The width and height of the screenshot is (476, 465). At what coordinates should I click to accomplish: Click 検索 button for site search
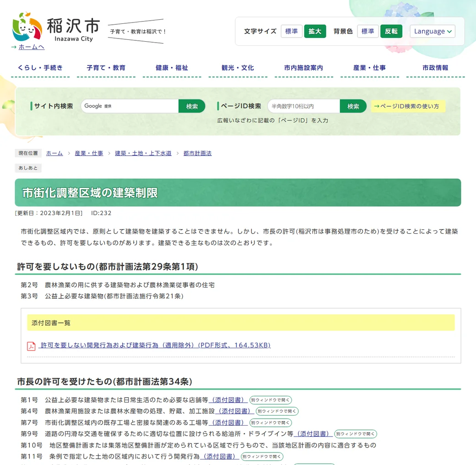tap(192, 106)
